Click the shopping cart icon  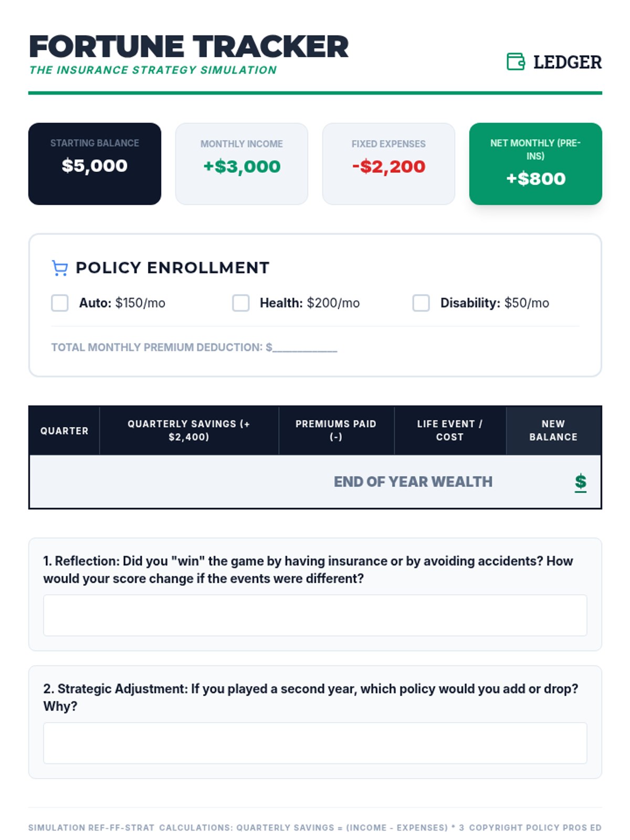[x=60, y=268]
